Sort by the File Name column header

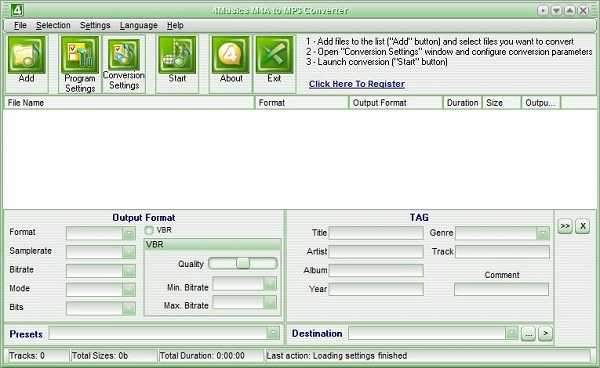(130, 103)
